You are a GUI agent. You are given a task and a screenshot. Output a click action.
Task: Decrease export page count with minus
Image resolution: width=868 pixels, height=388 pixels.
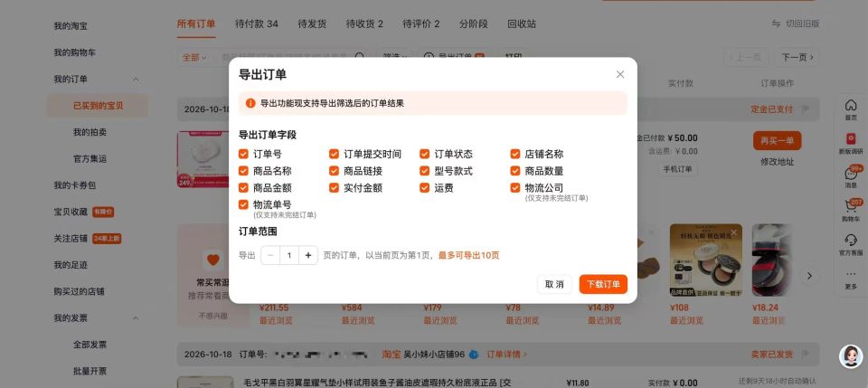(270, 255)
